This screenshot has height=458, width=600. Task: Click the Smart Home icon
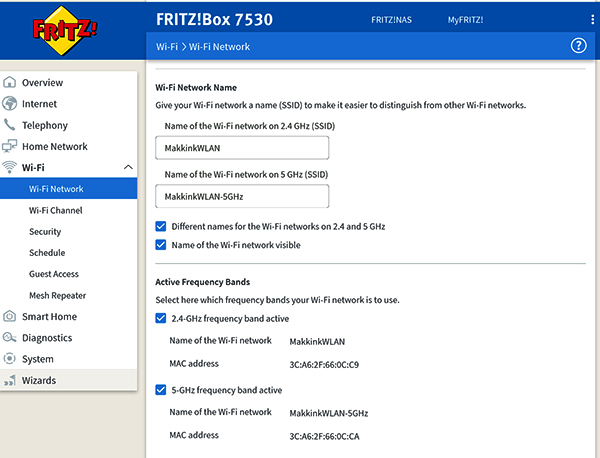[10, 316]
